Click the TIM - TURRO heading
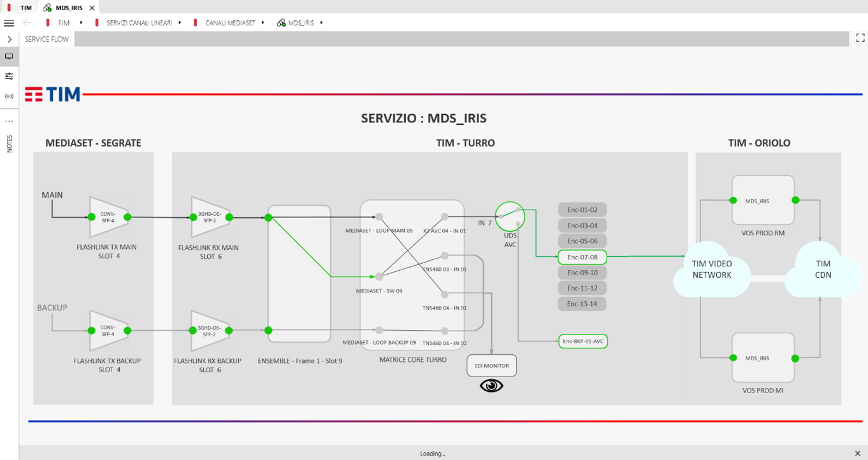 [x=465, y=143]
